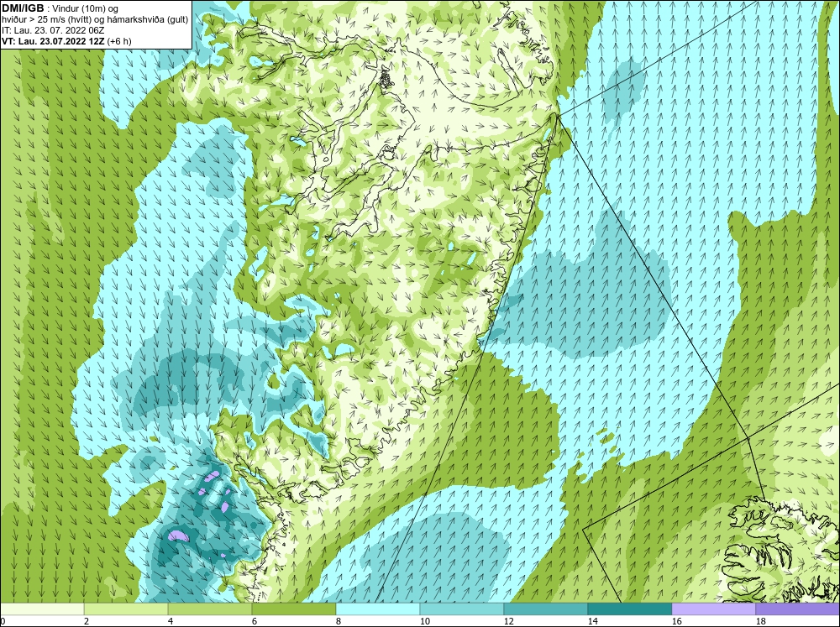Click the legend scale label 16
The width and height of the screenshot is (840, 627).
click(676, 621)
